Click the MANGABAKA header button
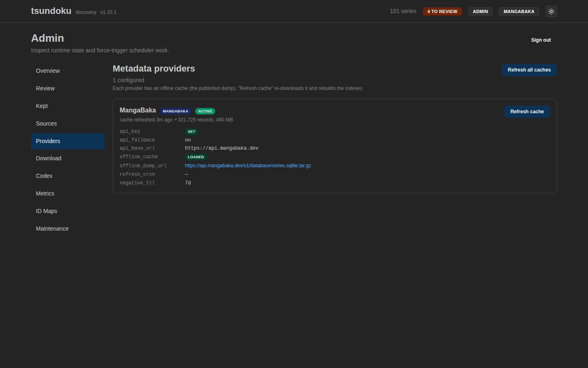Screen dimensions: 588x368 pos(519,11)
